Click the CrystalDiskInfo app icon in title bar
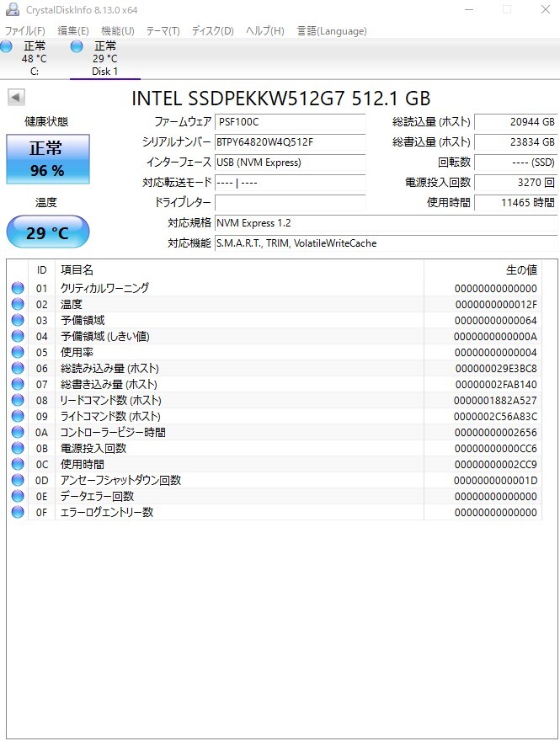 pyautogui.click(x=11, y=9)
